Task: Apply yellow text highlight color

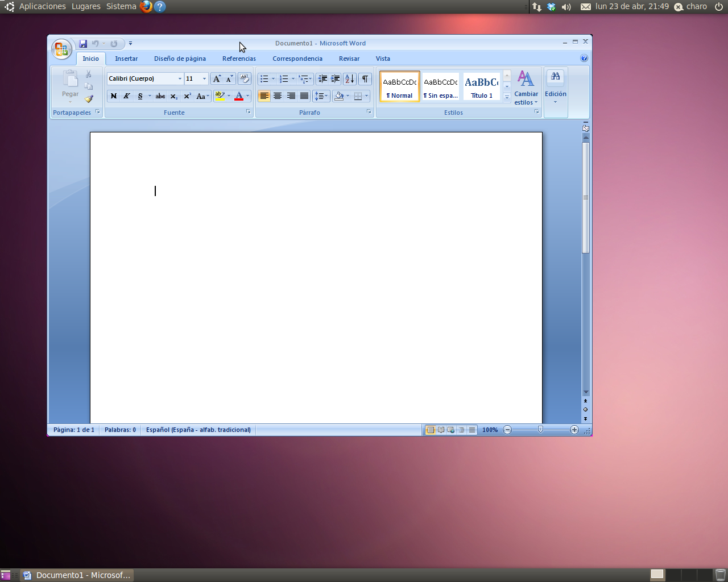Action: [x=220, y=96]
